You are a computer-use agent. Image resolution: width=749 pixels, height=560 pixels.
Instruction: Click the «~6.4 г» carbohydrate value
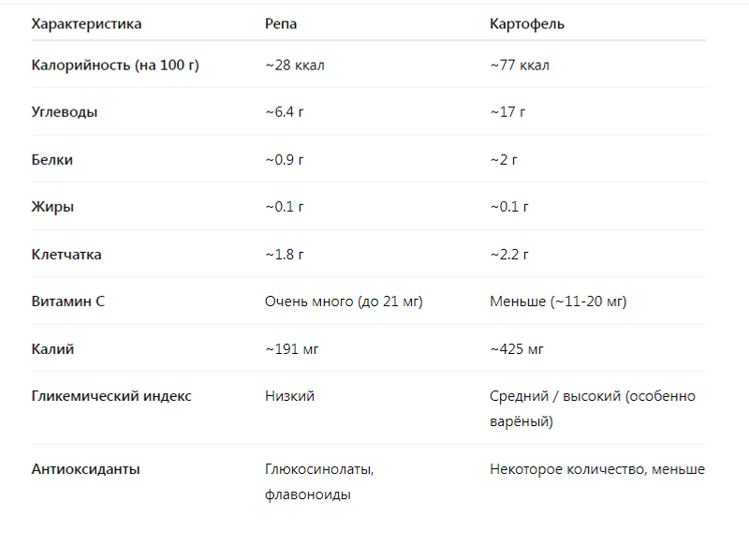285,112
